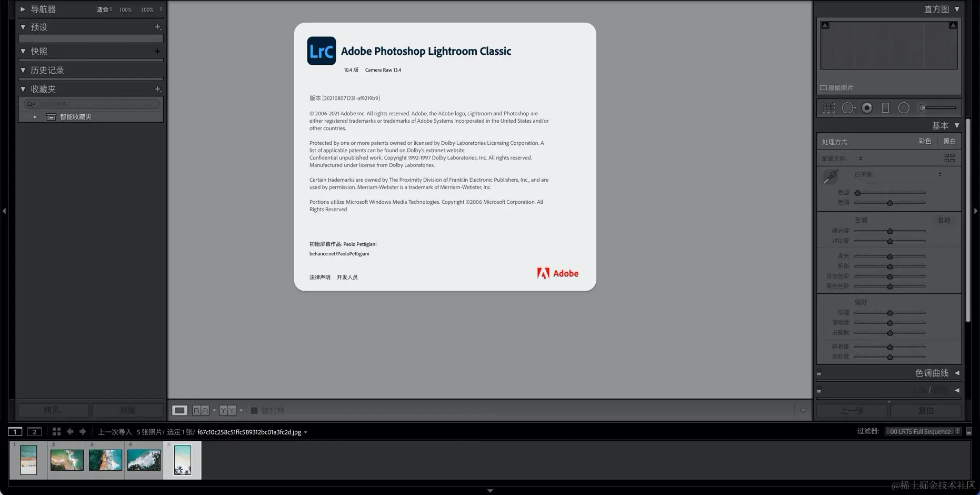This screenshot has width=980, height=495.
Task: Set treatment to 黑白
Action: (x=949, y=141)
